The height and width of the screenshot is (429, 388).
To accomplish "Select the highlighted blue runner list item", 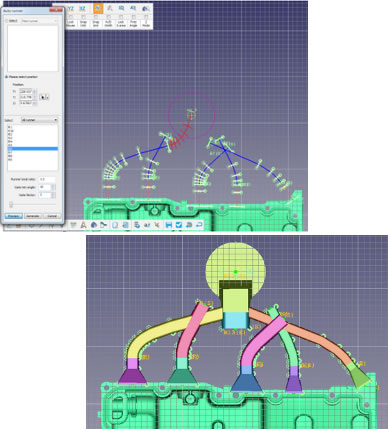I will point(33,149).
